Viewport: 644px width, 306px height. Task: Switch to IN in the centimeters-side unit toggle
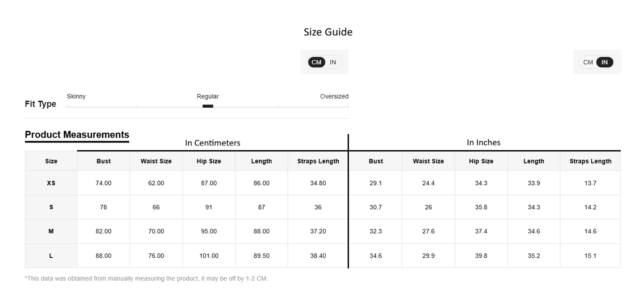tap(333, 62)
